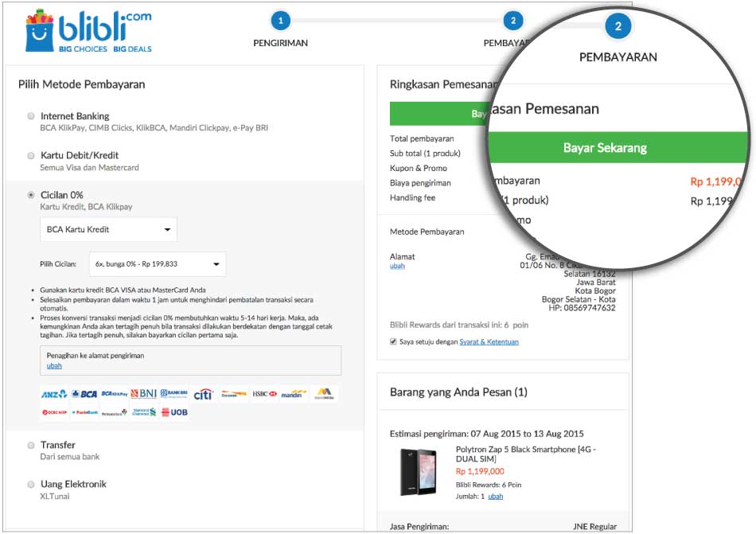Click the Pilih Metode Pembayaran heading
756x534 pixels.
pos(81,84)
